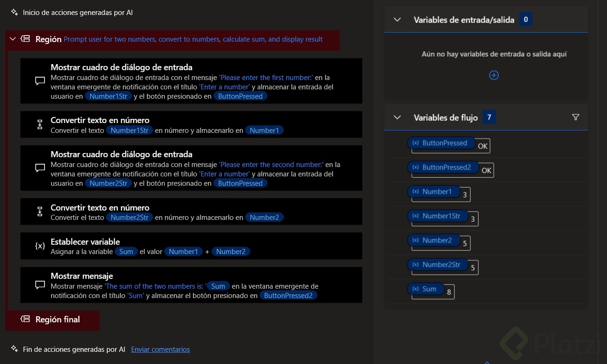Select Number2 in the Variables de flujo list

434,240
